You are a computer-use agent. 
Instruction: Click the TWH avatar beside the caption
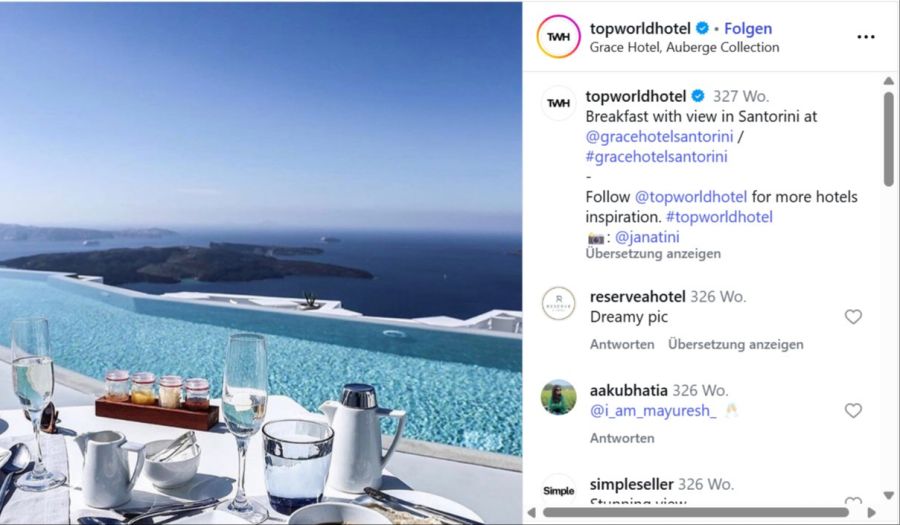pos(558,103)
